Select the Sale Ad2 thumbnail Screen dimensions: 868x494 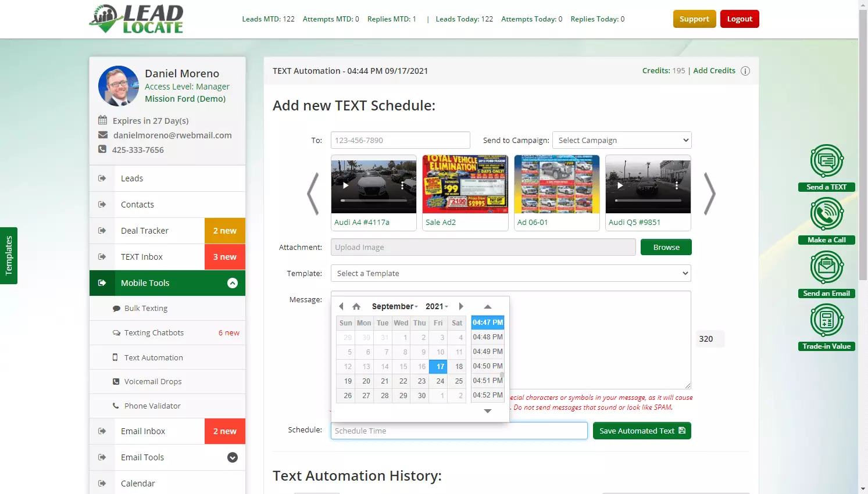(465, 193)
